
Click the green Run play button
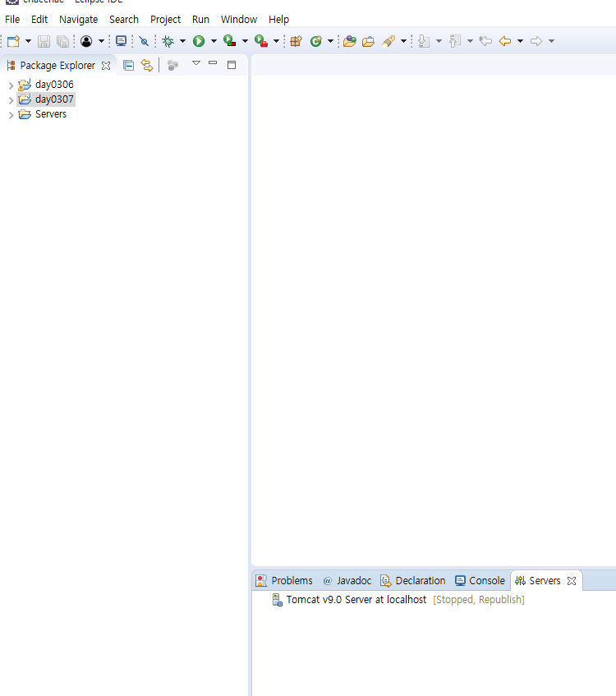pos(199,41)
